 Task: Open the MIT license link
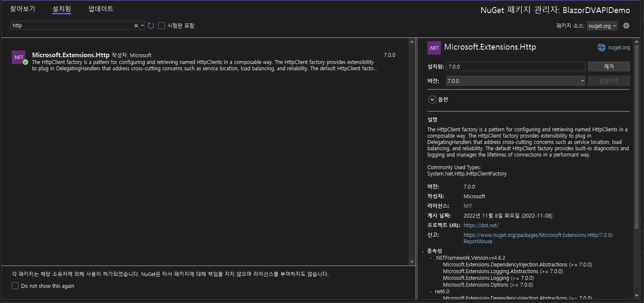click(x=468, y=206)
